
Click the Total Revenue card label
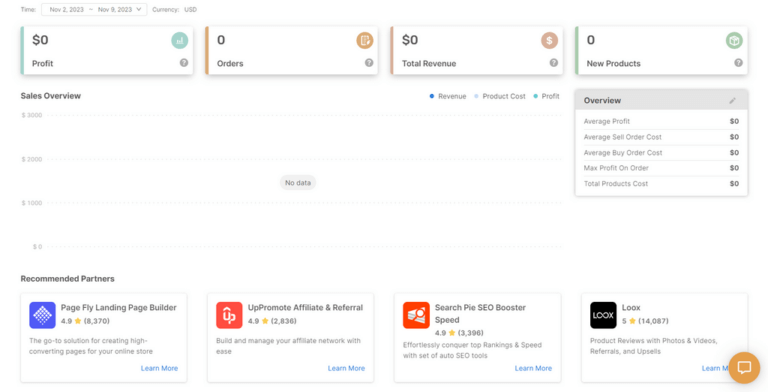(429, 64)
